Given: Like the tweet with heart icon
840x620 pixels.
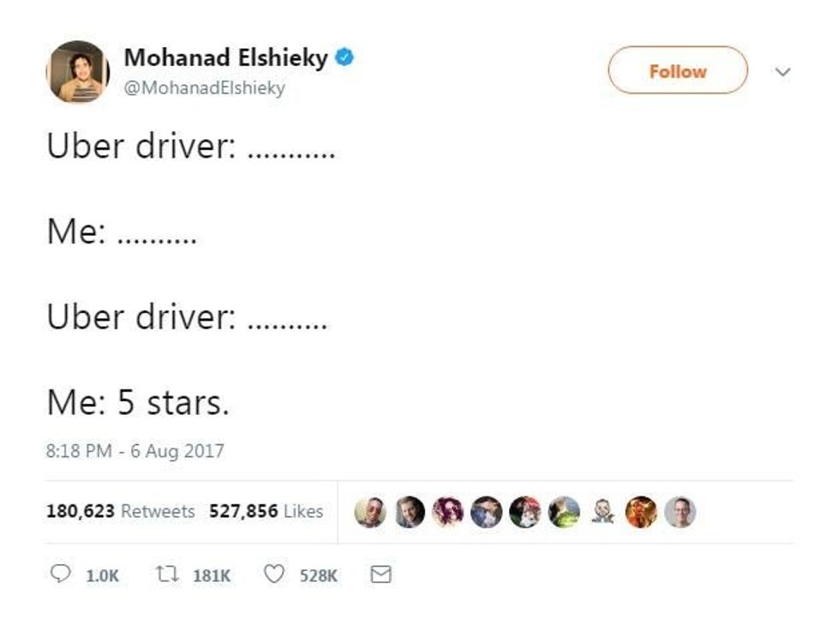Looking at the screenshot, I should click(x=273, y=575).
